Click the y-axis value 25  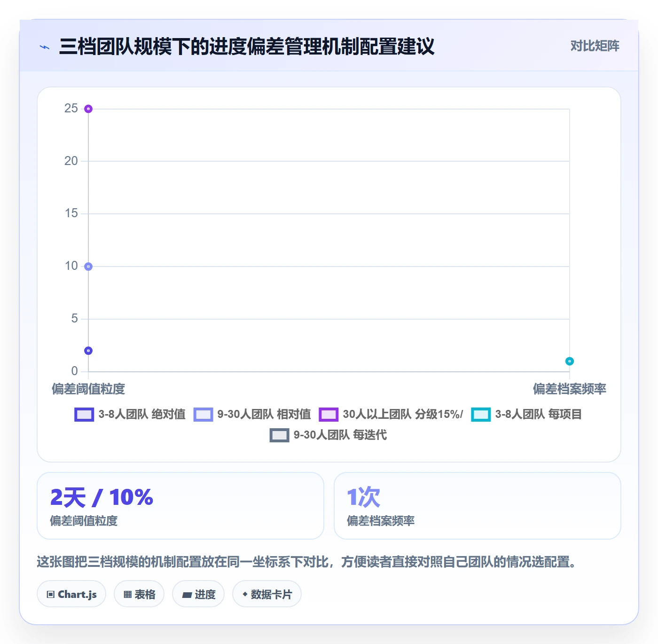[x=71, y=109]
